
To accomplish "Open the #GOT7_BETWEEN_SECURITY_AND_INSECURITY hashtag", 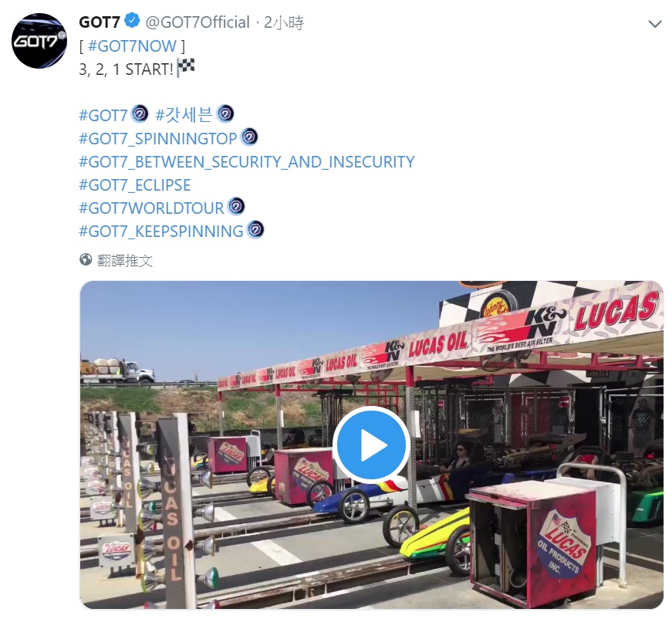I will (x=246, y=162).
